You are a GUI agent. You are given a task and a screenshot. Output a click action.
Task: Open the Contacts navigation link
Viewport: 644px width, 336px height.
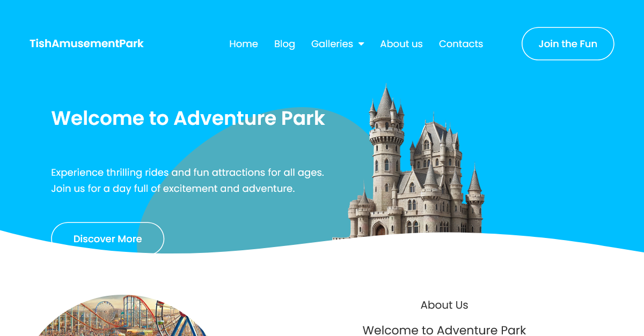tap(461, 44)
